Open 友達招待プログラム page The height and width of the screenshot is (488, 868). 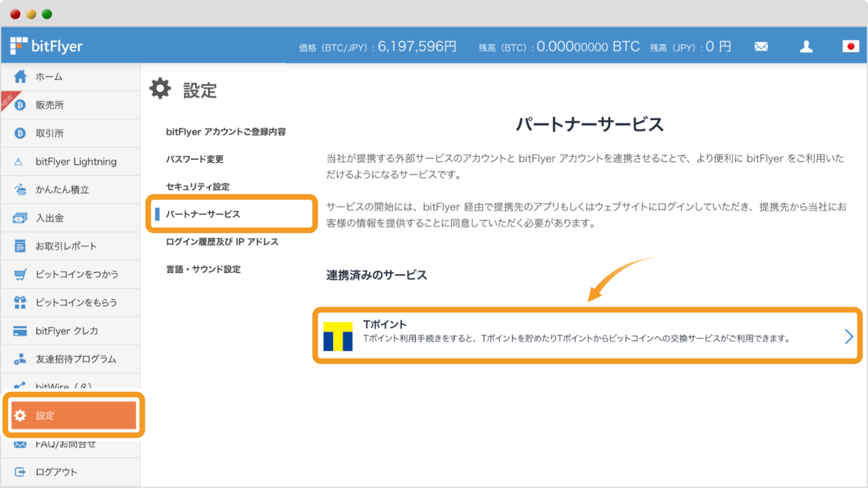[70, 359]
